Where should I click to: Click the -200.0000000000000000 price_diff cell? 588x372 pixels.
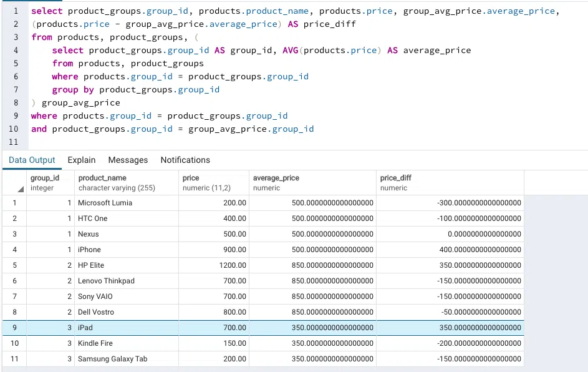click(450, 343)
